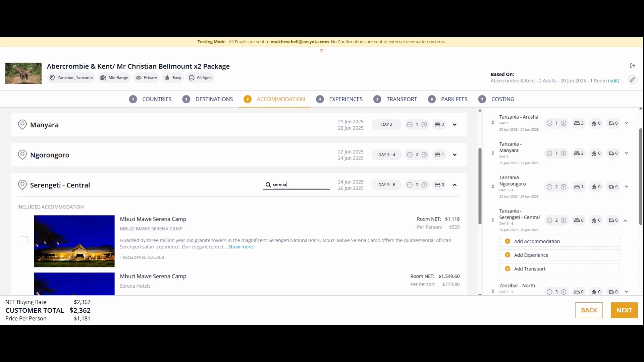Expand Tanzania - Ngorongoro in the itinerary sidebar
Viewport: 644px width, 362px height.
click(x=627, y=187)
